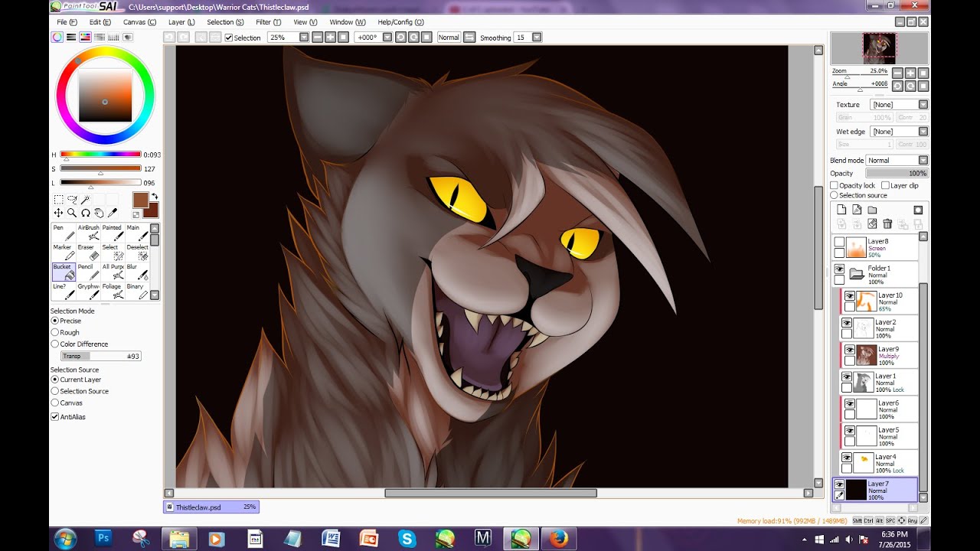
Task: Create a new linework layer
Action: 857,210
